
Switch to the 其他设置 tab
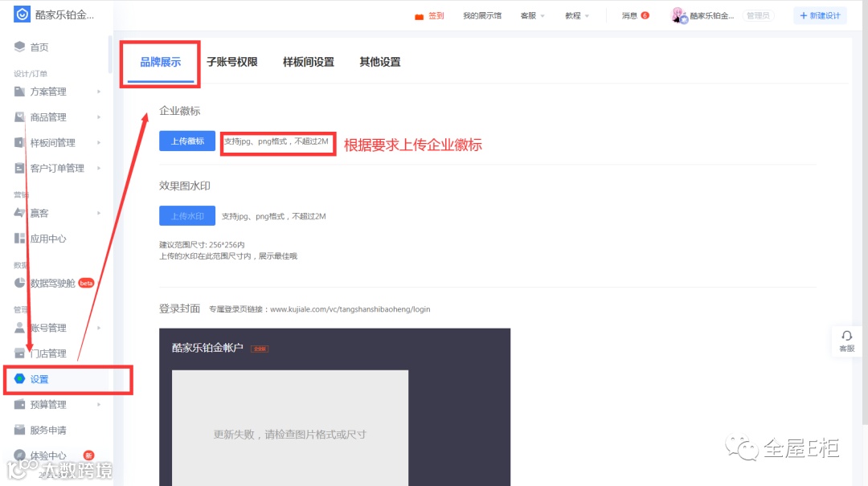click(x=379, y=62)
